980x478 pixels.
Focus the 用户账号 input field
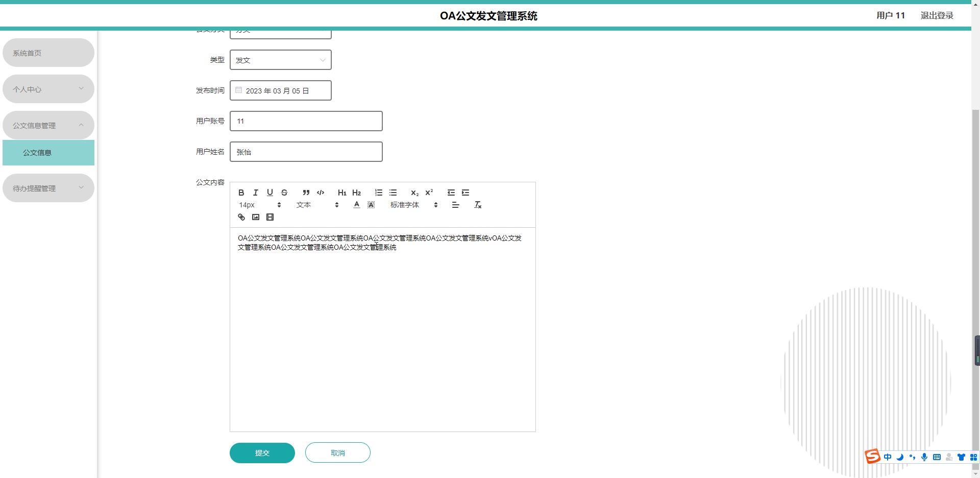point(306,121)
